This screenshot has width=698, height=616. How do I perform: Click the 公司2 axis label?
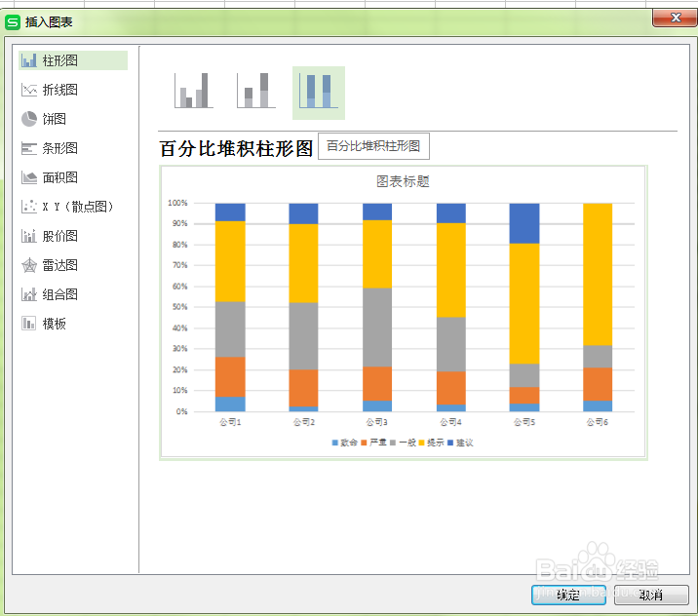tap(304, 422)
